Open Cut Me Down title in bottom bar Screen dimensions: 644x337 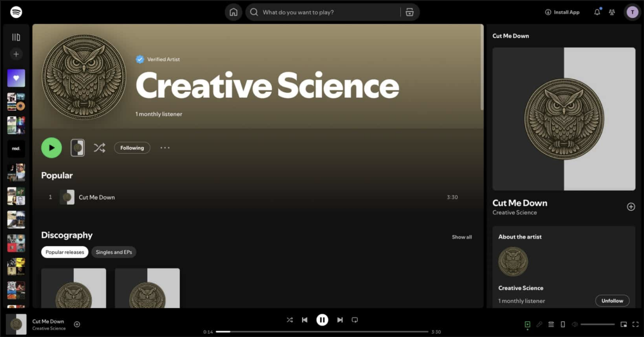pos(48,321)
